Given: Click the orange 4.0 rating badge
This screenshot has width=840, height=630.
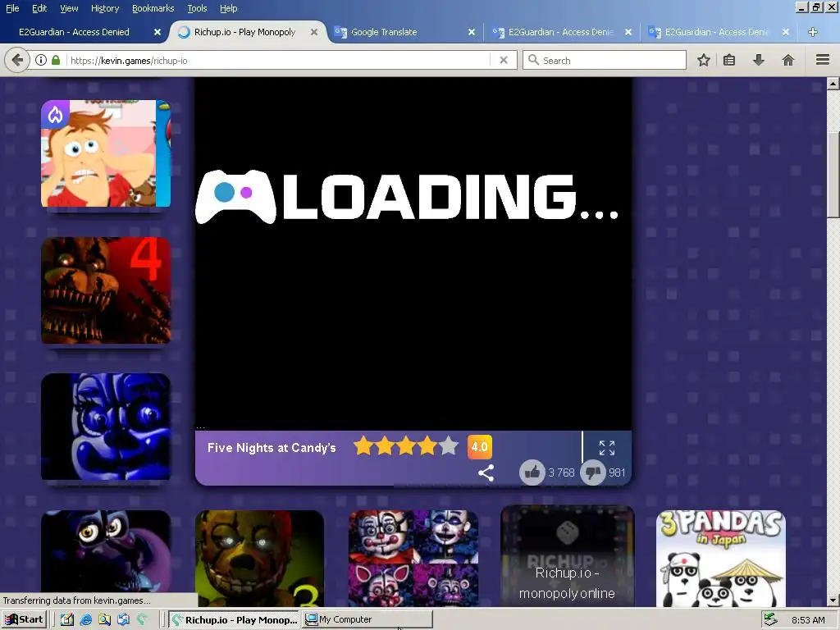Looking at the screenshot, I should pyautogui.click(x=479, y=447).
